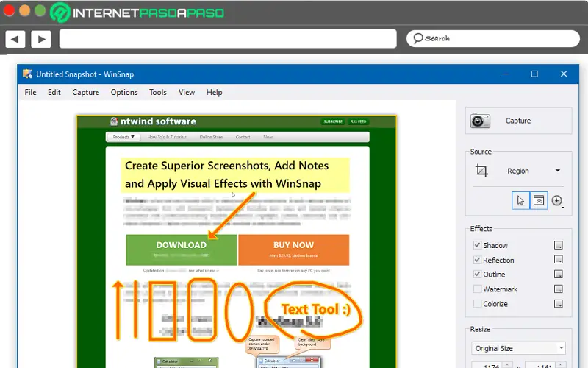The height and width of the screenshot is (368, 588).
Task: Click the Online Store link
Action: click(x=211, y=137)
